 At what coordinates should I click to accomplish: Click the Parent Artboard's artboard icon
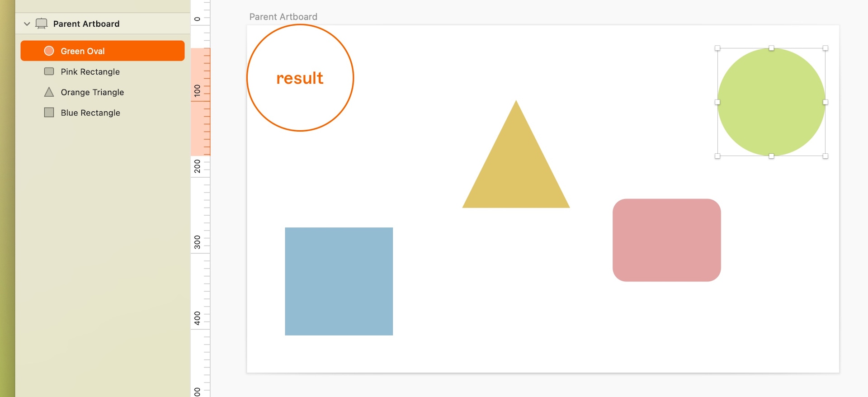[41, 24]
